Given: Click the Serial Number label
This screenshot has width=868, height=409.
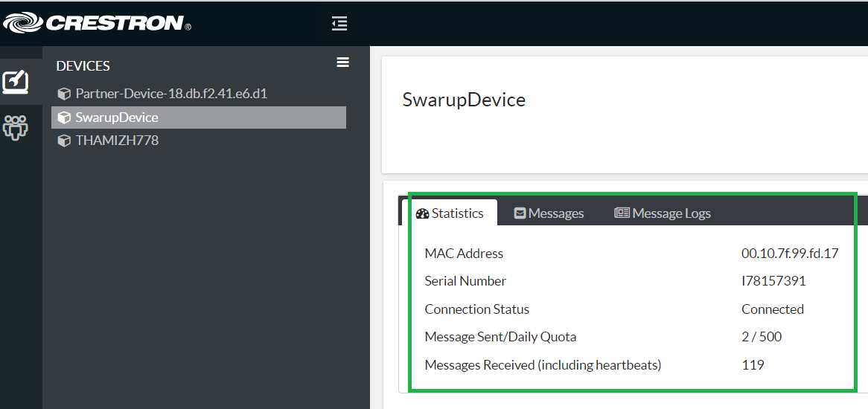Looking at the screenshot, I should [x=465, y=281].
